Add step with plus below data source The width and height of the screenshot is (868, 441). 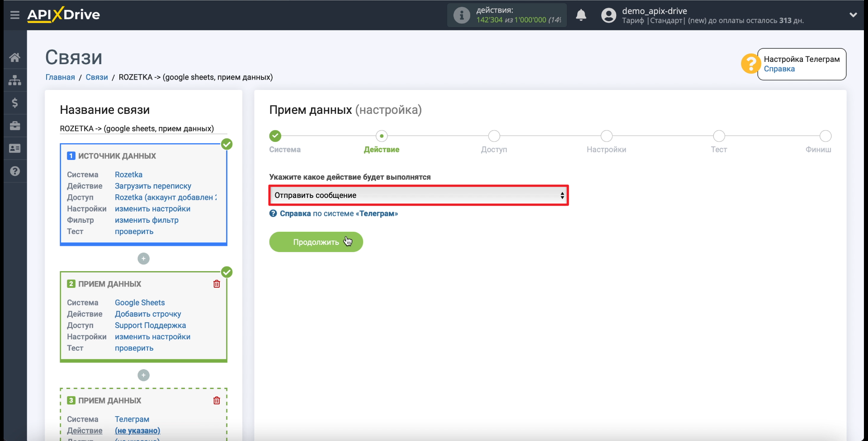143,258
